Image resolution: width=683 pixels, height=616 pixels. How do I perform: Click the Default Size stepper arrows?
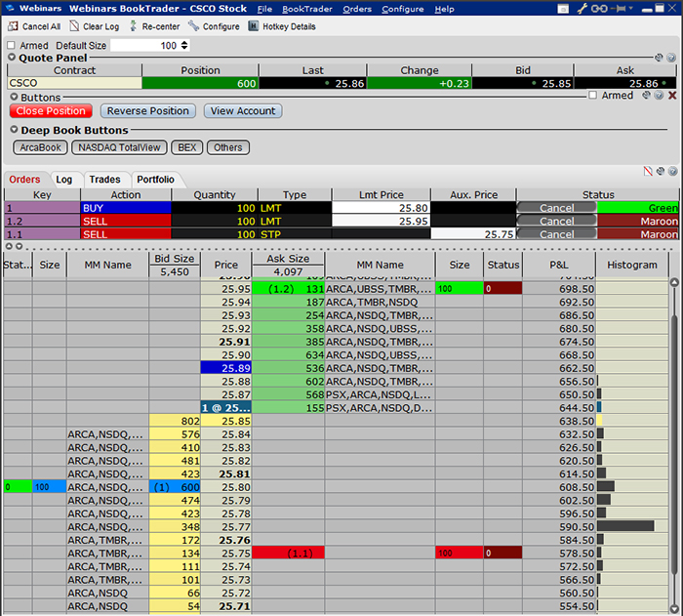point(184,45)
